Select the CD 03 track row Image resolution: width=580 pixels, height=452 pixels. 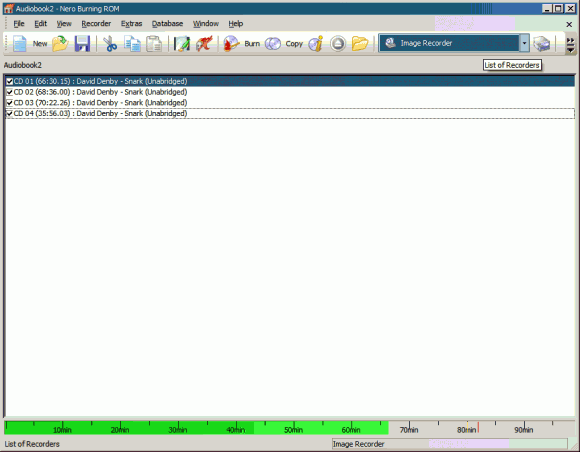pos(290,103)
